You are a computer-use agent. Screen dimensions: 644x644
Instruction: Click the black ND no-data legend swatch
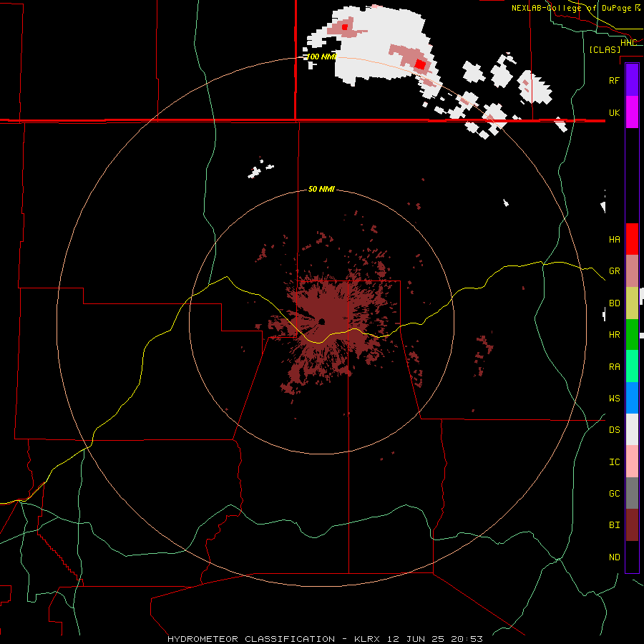tap(632, 557)
